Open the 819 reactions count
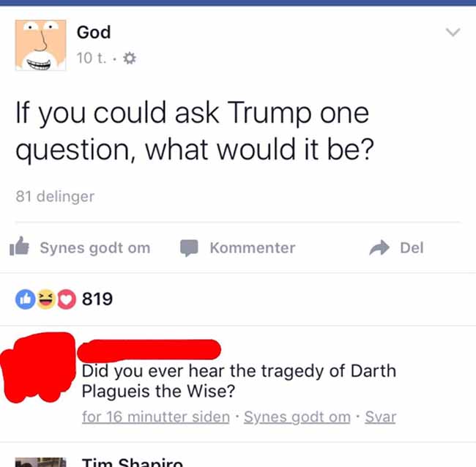The height and width of the screenshot is (467, 476). click(97, 299)
